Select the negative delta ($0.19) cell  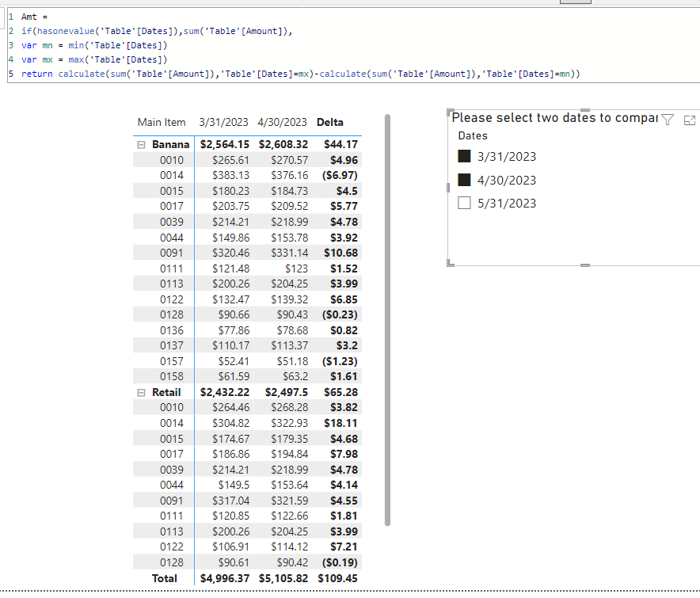click(x=340, y=562)
